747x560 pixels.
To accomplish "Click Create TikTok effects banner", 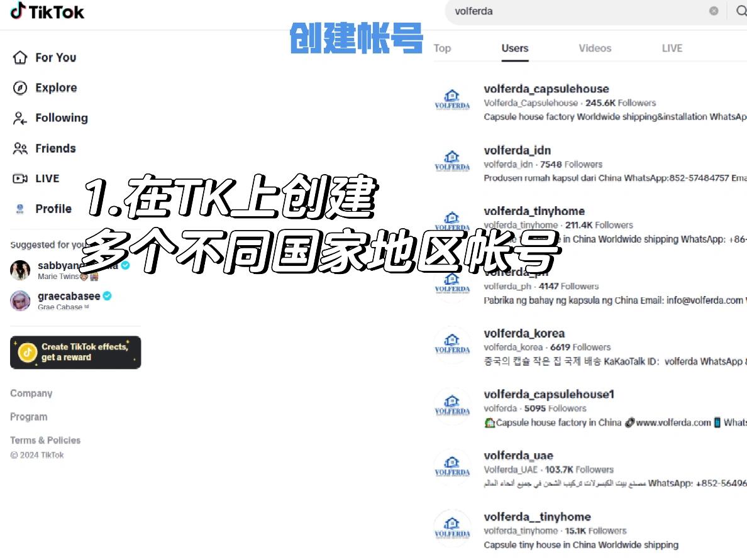I will (x=75, y=353).
